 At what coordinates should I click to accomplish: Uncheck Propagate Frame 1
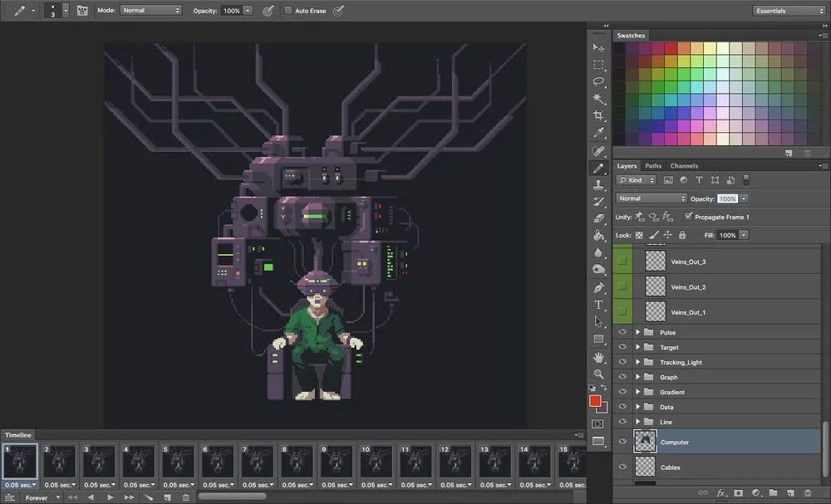click(688, 216)
